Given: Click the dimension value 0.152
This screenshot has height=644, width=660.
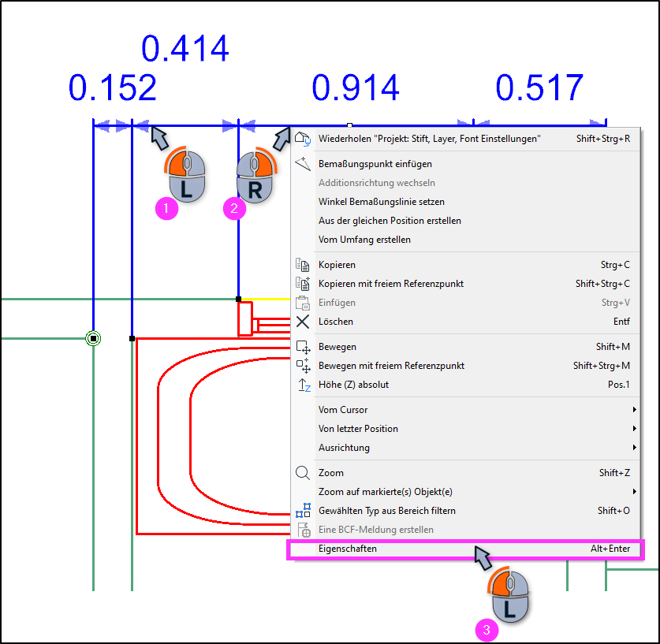Looking at the screenshot, I should pos(113,88).
